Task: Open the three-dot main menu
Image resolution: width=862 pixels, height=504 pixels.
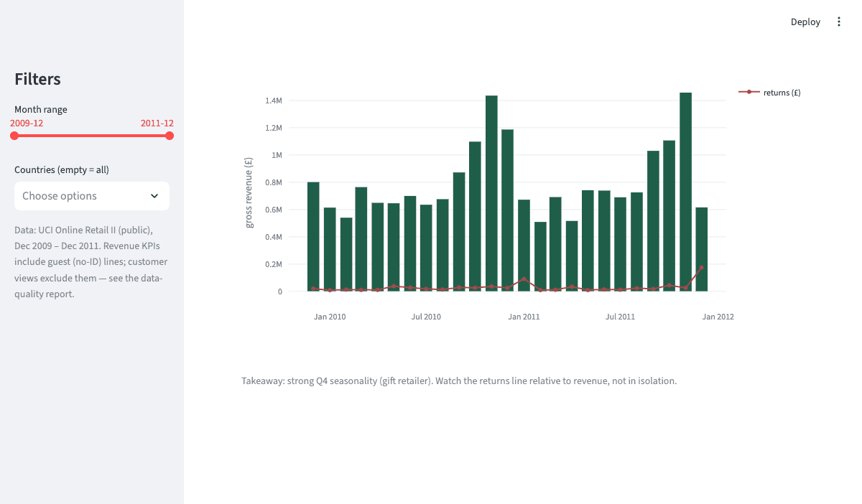Action: 838,22
